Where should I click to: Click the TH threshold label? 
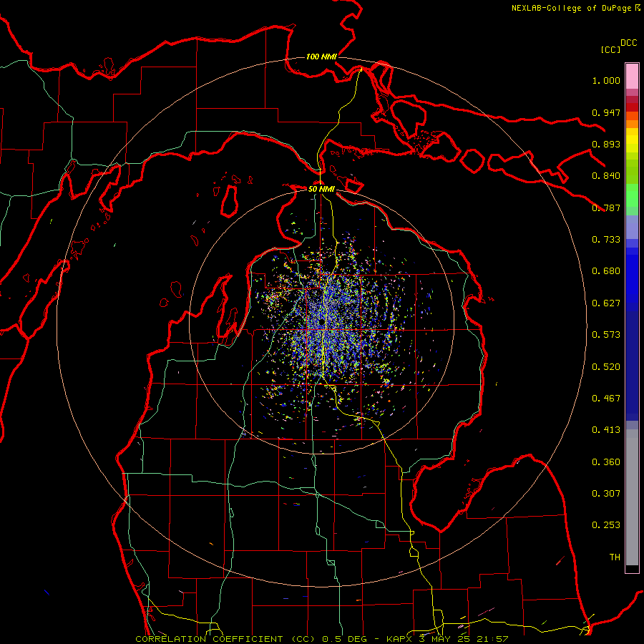[x=615, y=557]
